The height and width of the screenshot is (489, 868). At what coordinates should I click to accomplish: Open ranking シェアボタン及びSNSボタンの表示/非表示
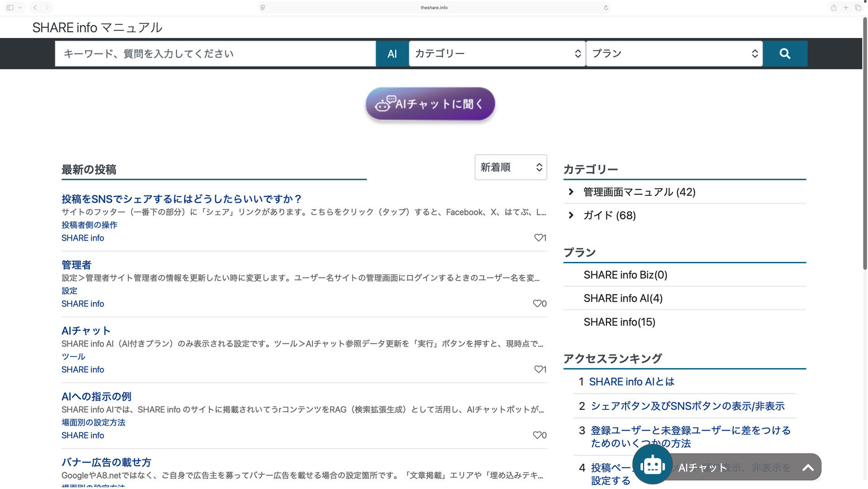(688, 406)
